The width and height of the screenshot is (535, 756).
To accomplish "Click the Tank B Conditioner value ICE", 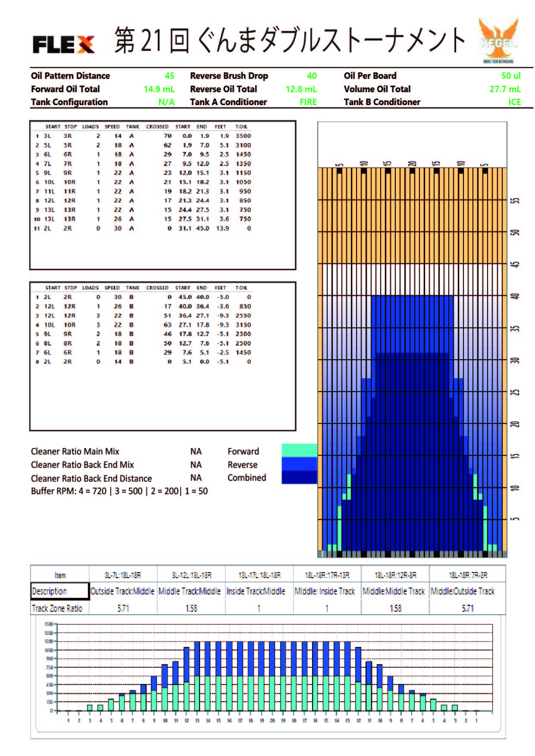I will (x=514, y=102).
